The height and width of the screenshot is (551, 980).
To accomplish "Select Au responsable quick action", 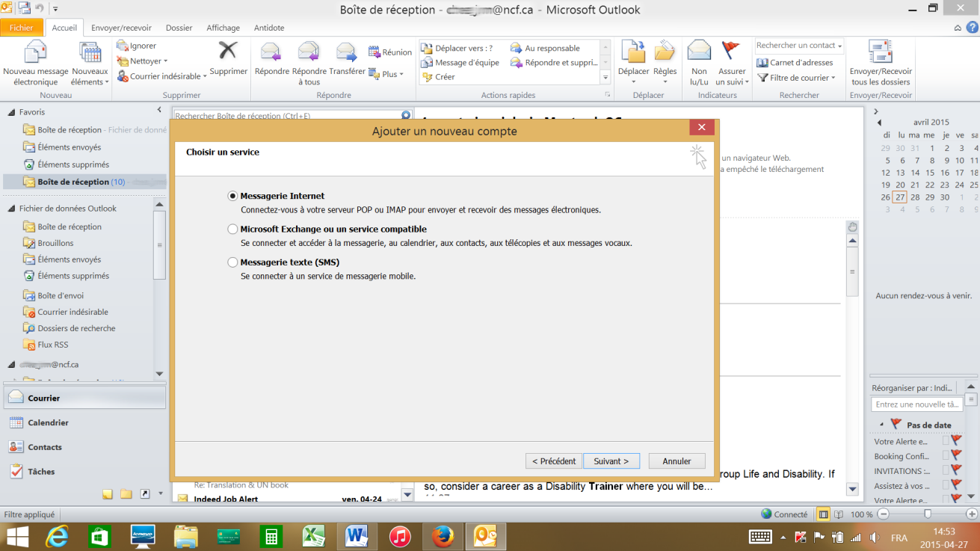I will point(546,49).
